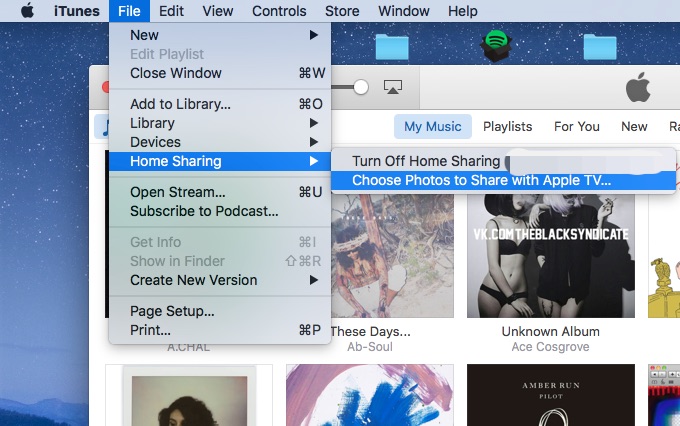Turn Off Home Sharing

[x=425, y=161]
